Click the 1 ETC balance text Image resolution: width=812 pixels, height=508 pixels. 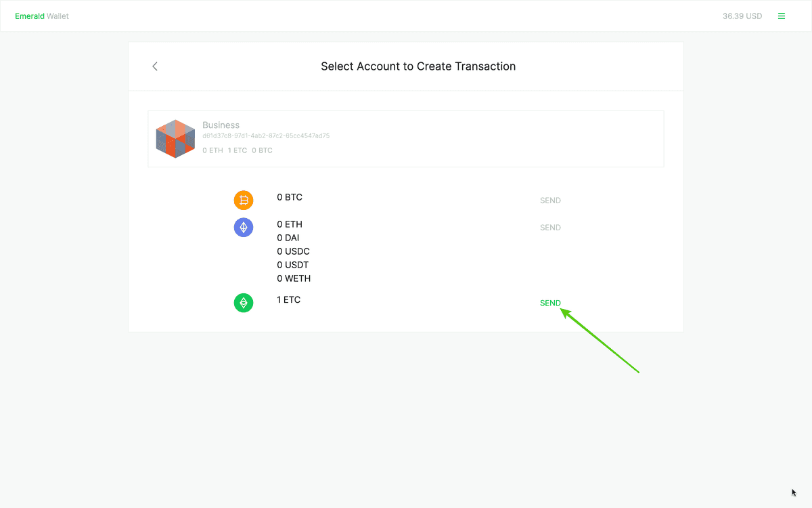pos(289,299)
